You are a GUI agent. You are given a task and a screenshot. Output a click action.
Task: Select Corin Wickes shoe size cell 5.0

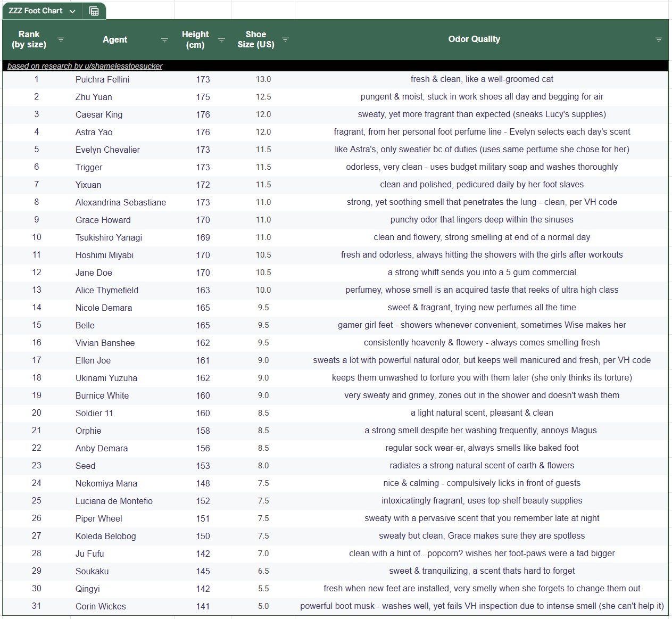coord(263,606)
